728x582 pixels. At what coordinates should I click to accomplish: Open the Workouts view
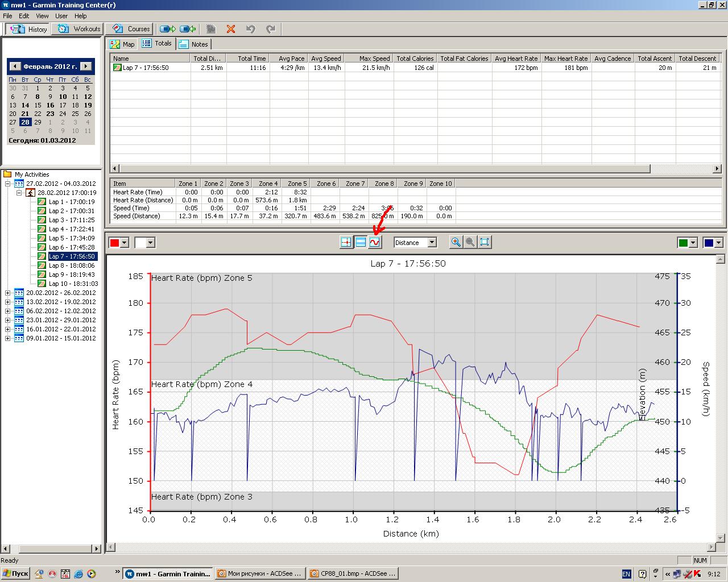(x=79, y=29)
